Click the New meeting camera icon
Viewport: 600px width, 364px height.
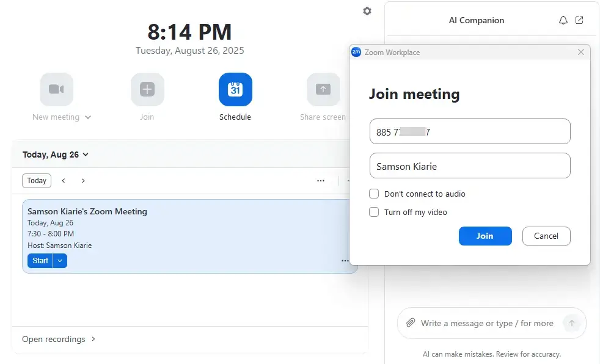click(56, 90)
